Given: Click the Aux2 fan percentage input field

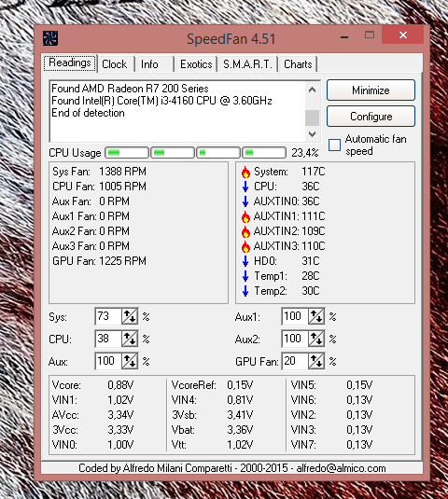Looking at the screenshot, I should pos(295,339).
